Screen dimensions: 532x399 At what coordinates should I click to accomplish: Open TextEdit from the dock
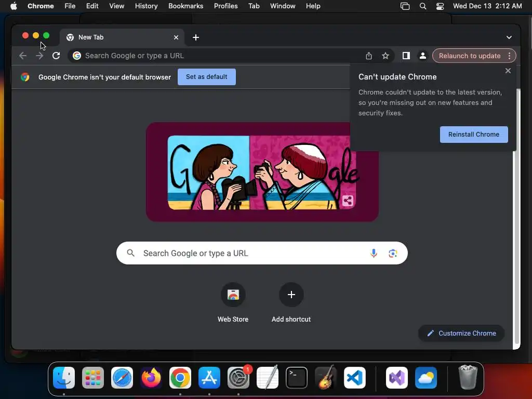(x=268, y=378)
